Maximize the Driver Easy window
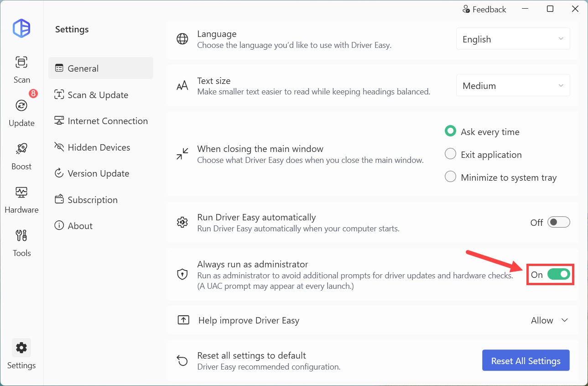Image resolution: width=588 pixels, height=386 pixels. tap(550, 9)
